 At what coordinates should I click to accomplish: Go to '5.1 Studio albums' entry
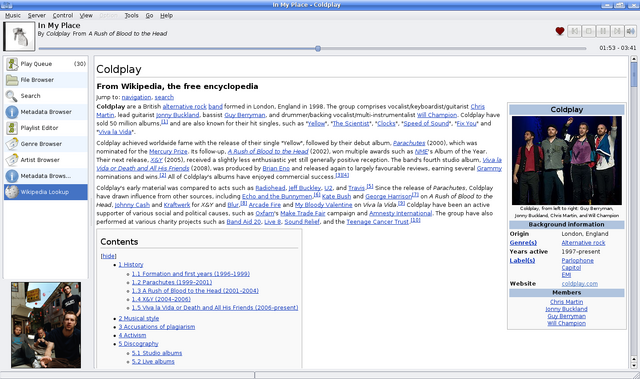pyautogui.click(x=157, y=353)
